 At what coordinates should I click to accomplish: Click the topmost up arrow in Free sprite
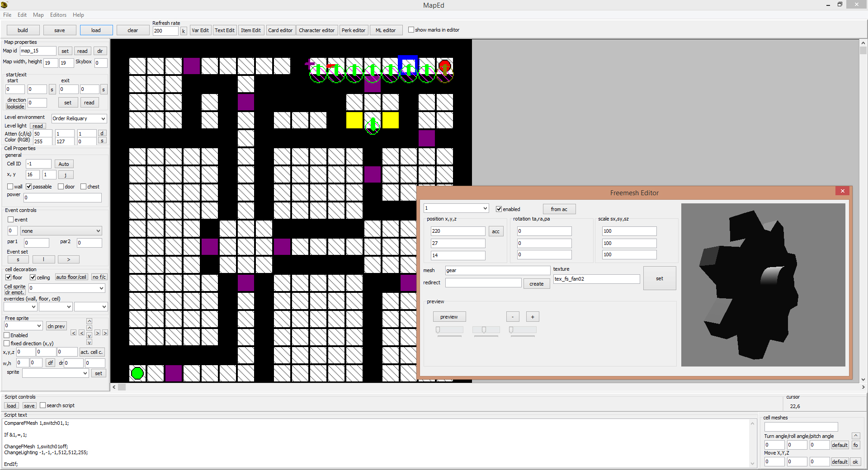click(89, 321)
